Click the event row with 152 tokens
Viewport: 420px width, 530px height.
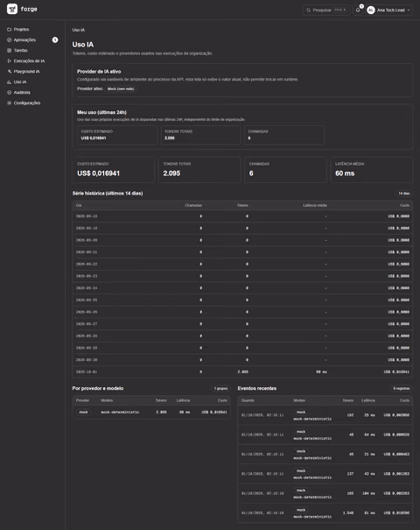click(325, 415)
